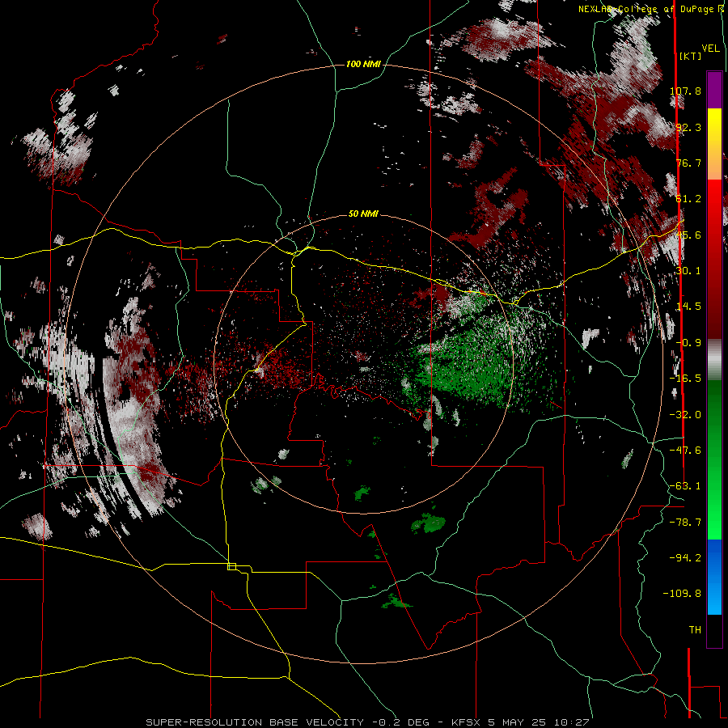The height and width of the screenshot is (728, 728).
Task: Select the -78.7 value on velocity scale
Action: pyautogui.click(x=685, y=523)
